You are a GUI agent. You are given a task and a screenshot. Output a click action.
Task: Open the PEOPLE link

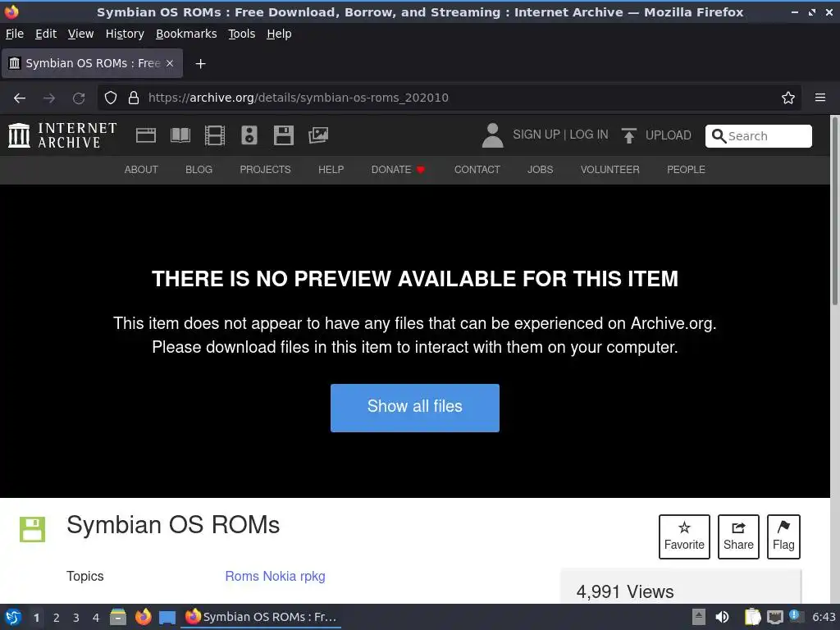[x=686, y=170]
